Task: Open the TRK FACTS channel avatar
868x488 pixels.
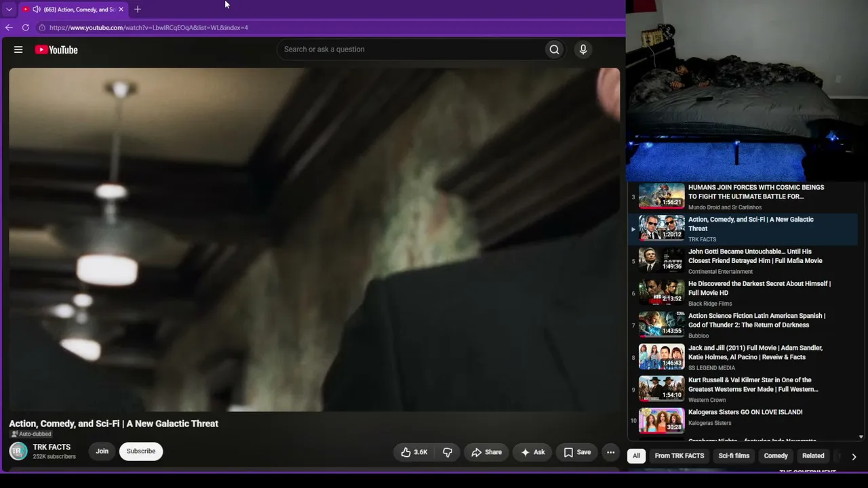Action: coord(18,451)
